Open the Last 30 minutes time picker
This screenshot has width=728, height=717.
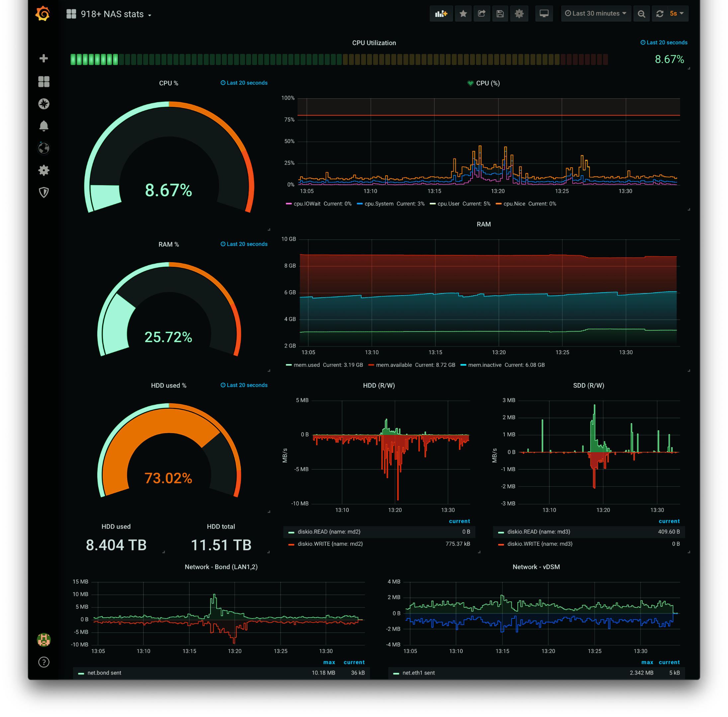point(595,14)
